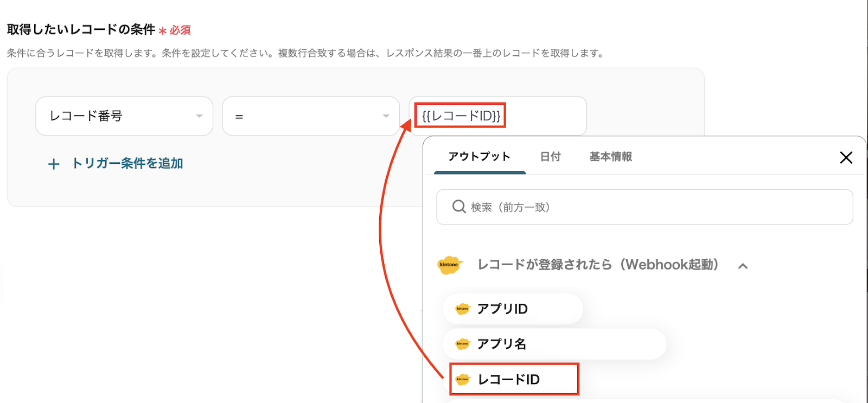Click the レコードが登録されたら（Webhook起動）heading

pyautogui.click(x=598, y=265)
